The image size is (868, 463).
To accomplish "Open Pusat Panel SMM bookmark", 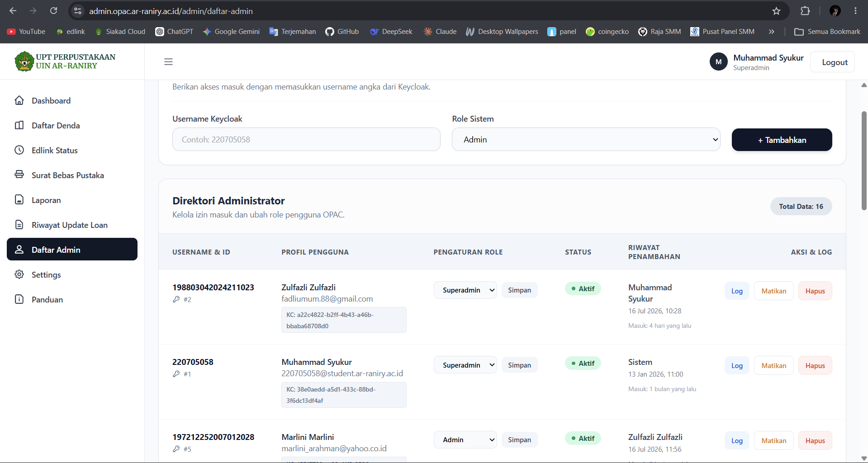I will pyautogui.click(x=722, y=32).
